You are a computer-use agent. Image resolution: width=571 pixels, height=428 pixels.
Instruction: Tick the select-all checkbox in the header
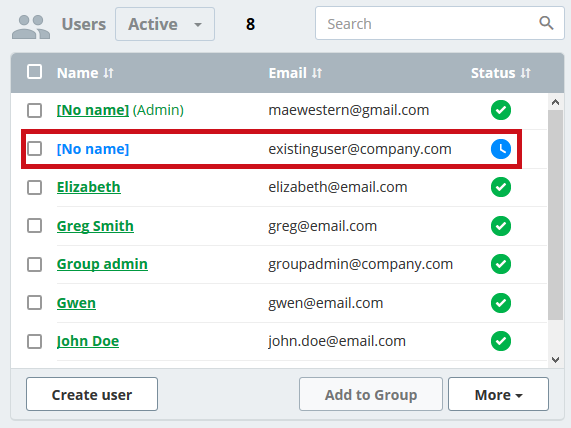click(35, 72)
